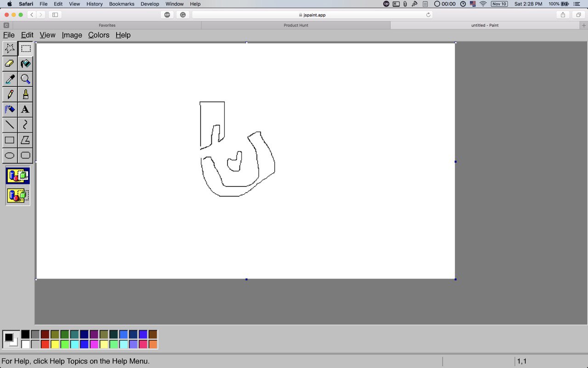The width and height of the screenshot is (588, 368).
Task: Choose the Eraser tool
Action: [x=10, y=63]
